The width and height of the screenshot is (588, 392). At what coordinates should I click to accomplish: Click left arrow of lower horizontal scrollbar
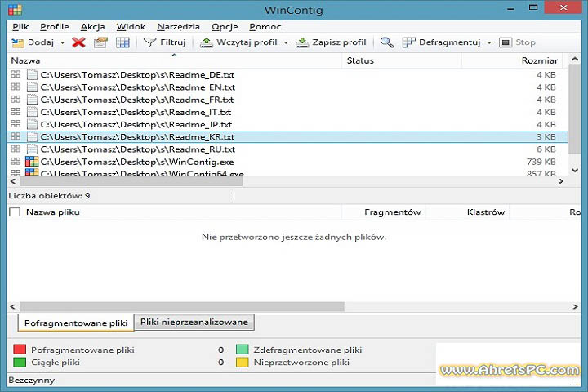(x=13, y=307)
